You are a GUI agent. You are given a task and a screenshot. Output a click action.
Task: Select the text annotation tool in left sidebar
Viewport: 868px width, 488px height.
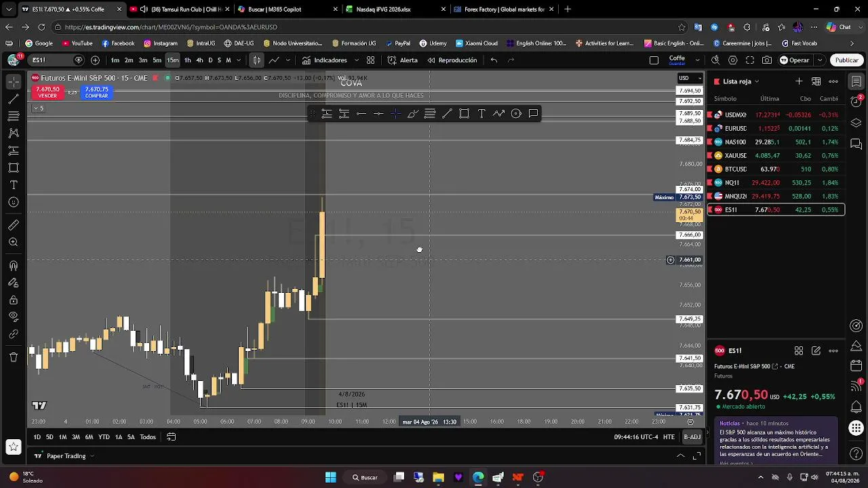(14, 185)
